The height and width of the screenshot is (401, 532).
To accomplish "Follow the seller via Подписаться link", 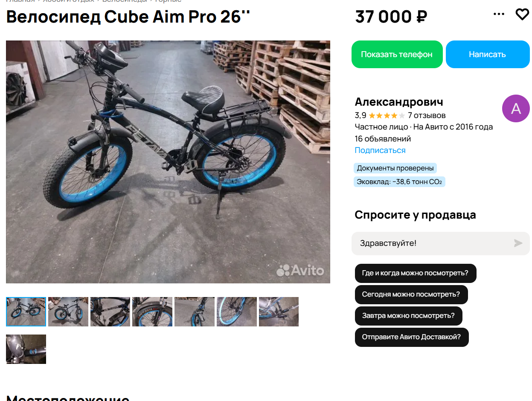I will 380,150.
